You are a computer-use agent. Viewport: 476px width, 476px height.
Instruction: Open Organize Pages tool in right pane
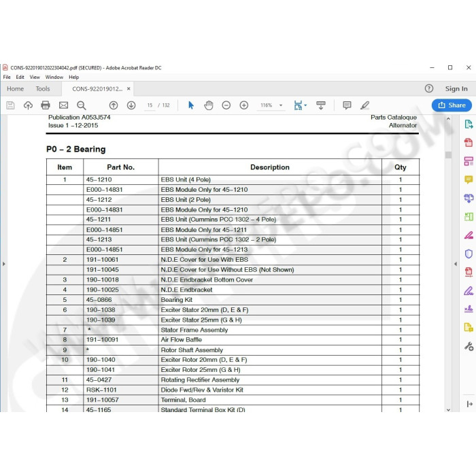(469, 217)
